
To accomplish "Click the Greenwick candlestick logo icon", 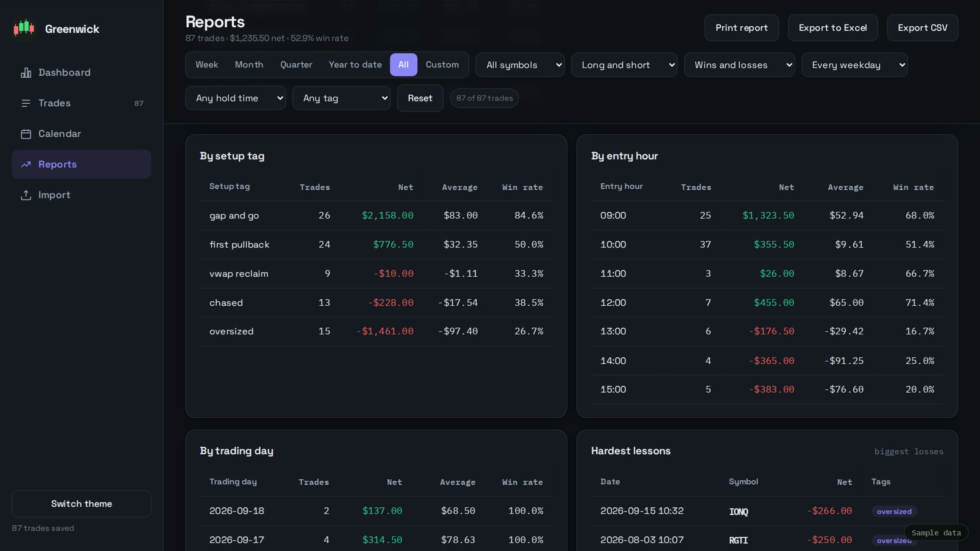I will click(x=24, y=29).
